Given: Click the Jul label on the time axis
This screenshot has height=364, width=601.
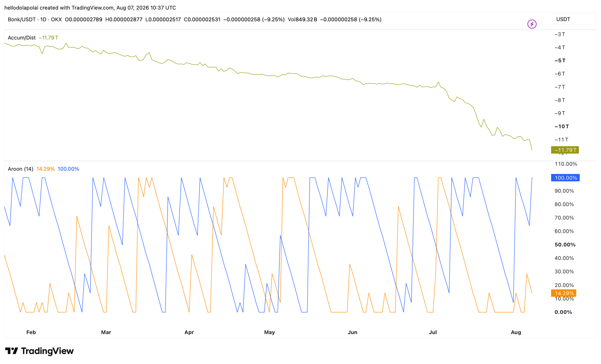Looking at the screenshot, I should [433, 332].
